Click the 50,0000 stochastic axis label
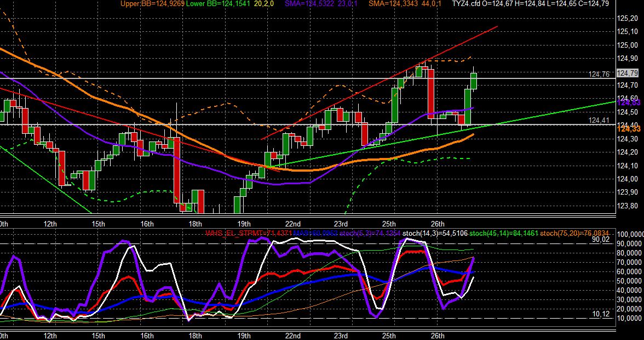The width and height of the screenshot is (644, 340). coord(629,281)
